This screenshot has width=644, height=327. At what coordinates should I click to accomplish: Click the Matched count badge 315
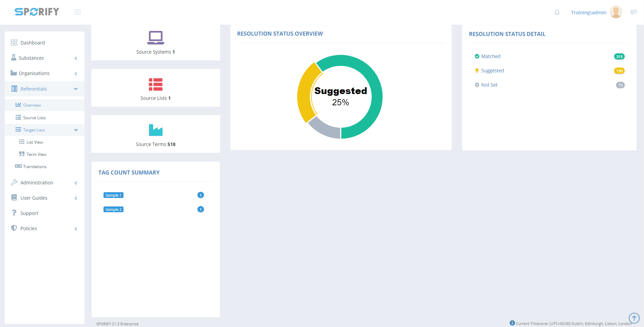click(619, 57)
